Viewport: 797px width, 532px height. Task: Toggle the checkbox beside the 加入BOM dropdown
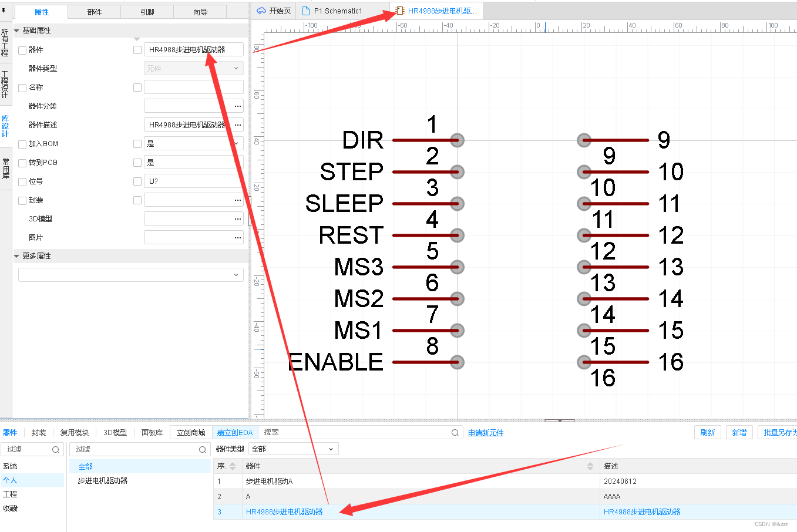click(137, 144)
